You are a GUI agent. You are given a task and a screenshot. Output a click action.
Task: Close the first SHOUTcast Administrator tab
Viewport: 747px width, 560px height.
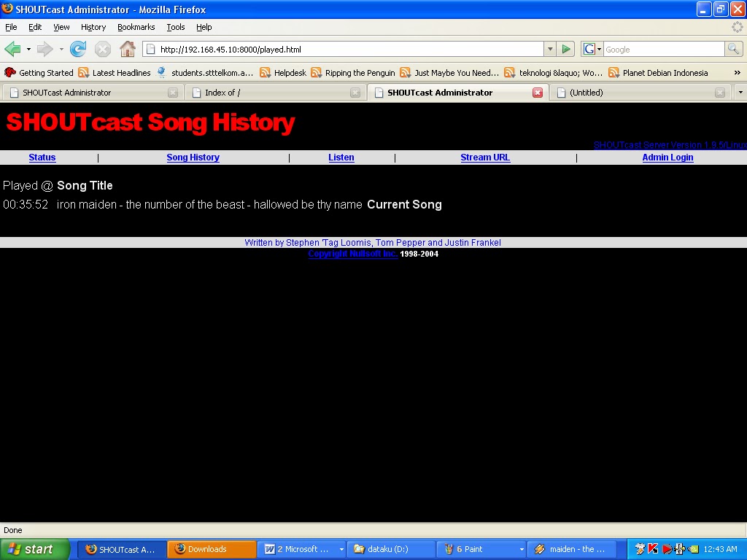pyautogui.click(x=173, y=93)
